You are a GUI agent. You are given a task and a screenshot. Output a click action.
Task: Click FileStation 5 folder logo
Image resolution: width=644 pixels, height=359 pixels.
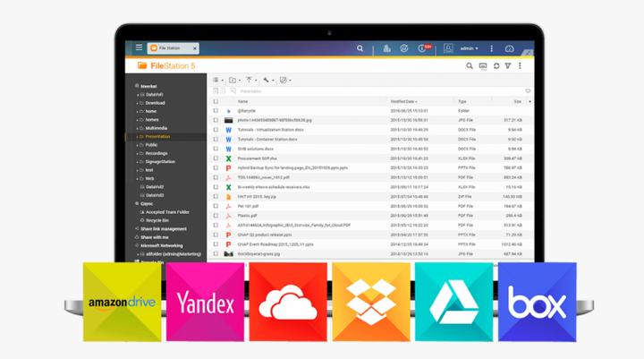coord(142,65)
